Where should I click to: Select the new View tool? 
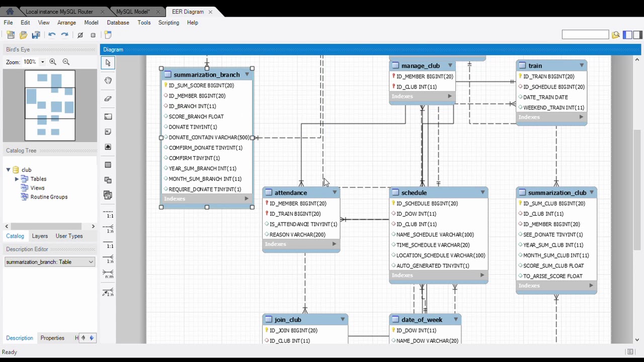[108, 180]
